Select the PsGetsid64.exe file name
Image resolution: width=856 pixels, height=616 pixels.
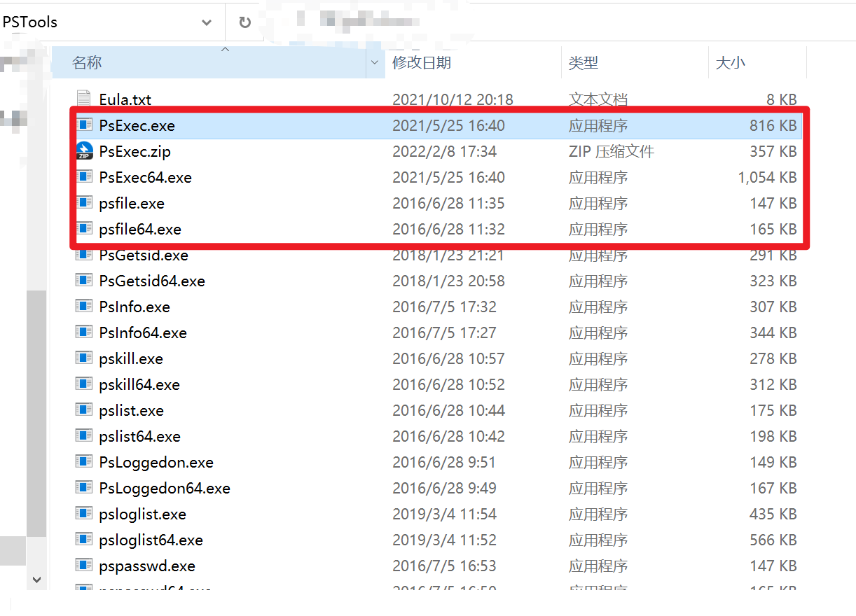[x=152, y=281]
